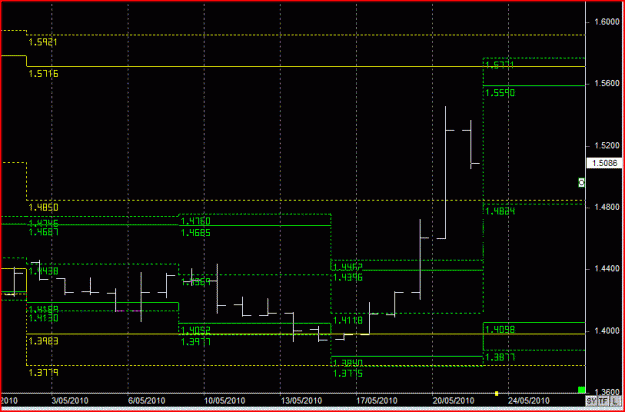Click the L button in corner
The height and width of the screenshot is (412, 625).
click(615, 400)
